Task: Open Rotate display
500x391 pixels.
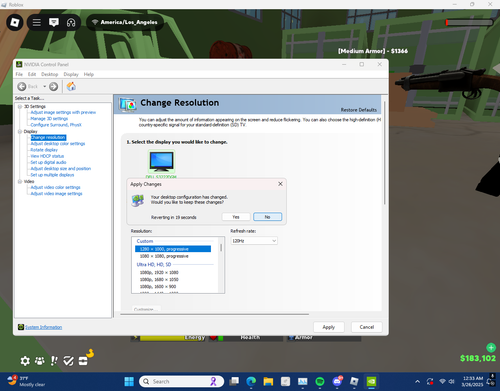Action: pos(44,150)
